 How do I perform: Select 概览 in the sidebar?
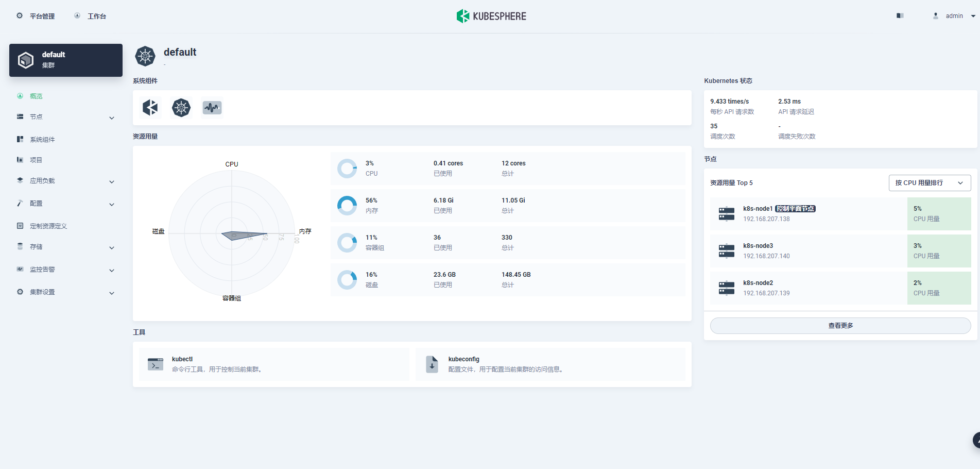click(x=36, y=96)
